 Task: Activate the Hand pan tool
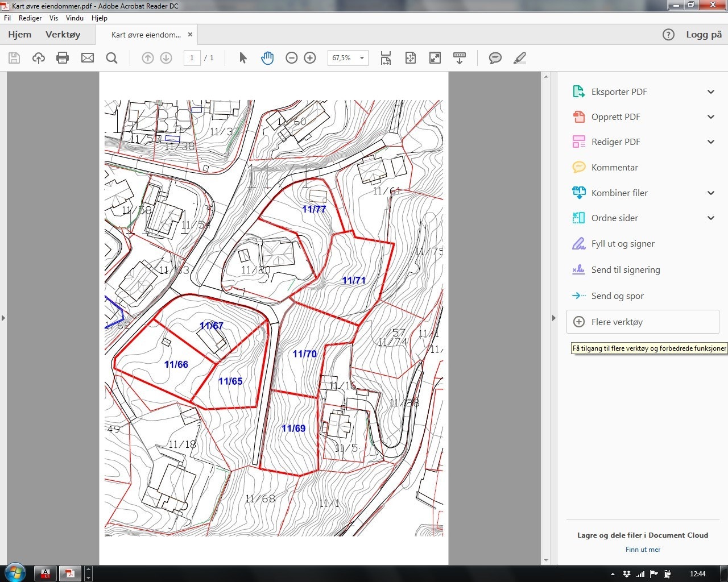[267, 58]
